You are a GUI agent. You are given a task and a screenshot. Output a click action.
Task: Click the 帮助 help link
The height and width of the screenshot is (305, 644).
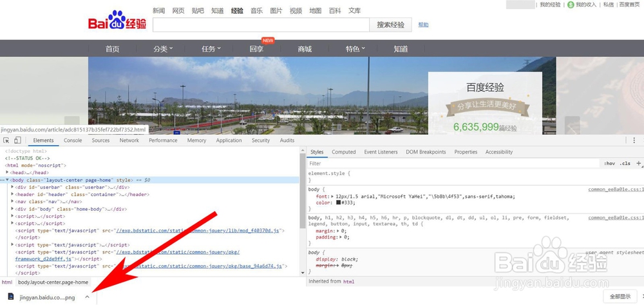click(423, 25)
